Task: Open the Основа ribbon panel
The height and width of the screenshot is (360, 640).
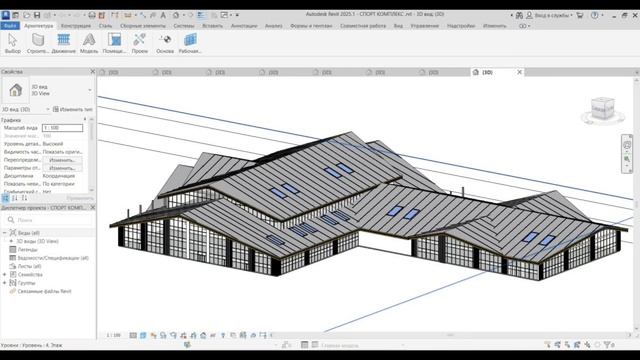Action: pos(165,43)
